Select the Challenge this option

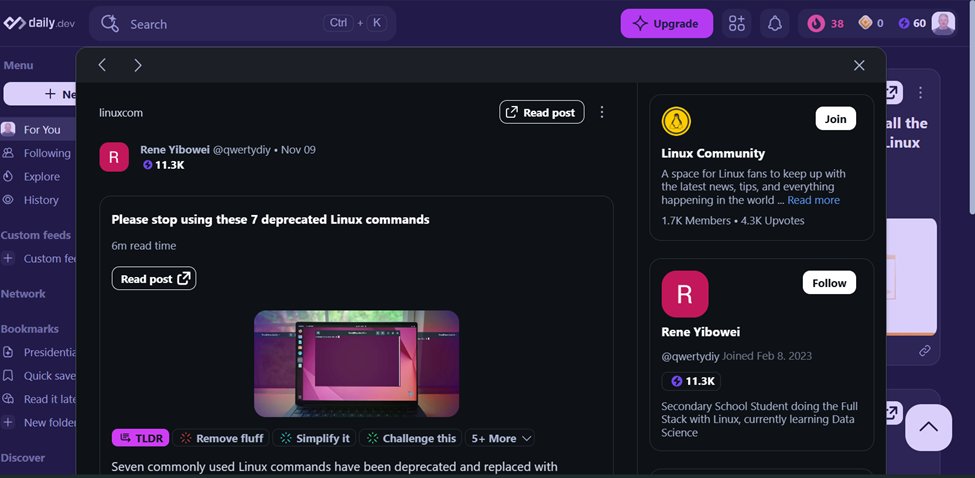410,438
